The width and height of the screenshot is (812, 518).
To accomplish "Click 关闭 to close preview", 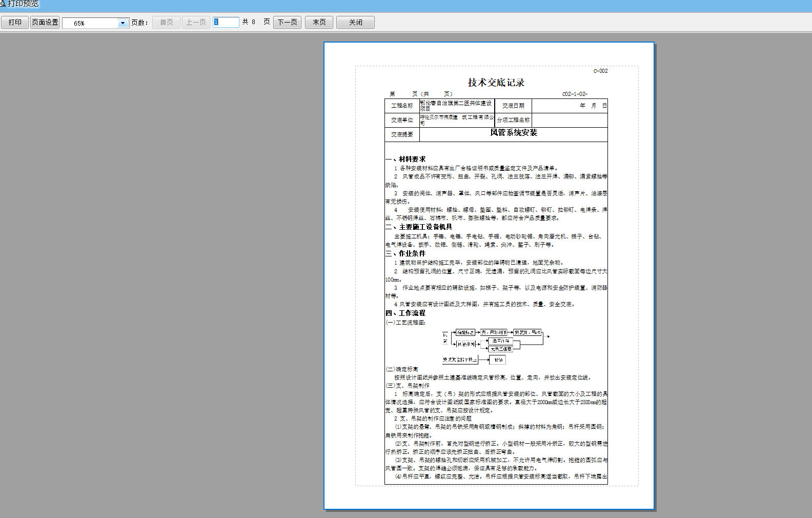I will click(355, 23).
